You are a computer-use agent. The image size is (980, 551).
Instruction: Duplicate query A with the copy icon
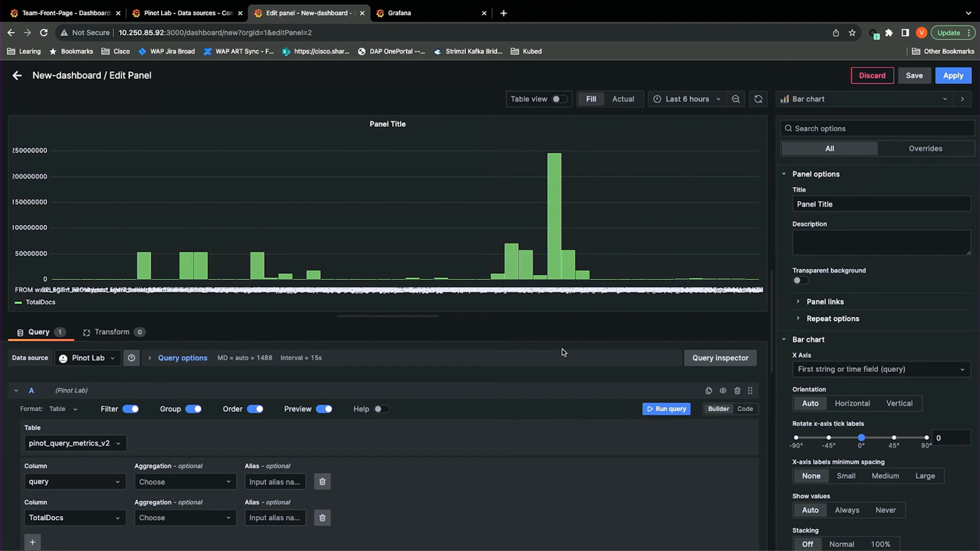(709, 390)
